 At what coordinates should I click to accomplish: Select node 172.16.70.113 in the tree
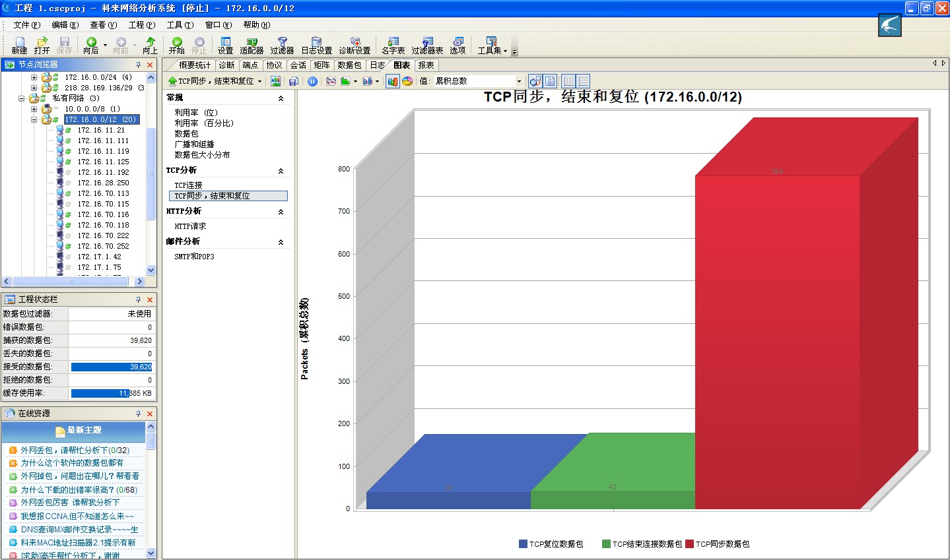click(x=103, y=193)
